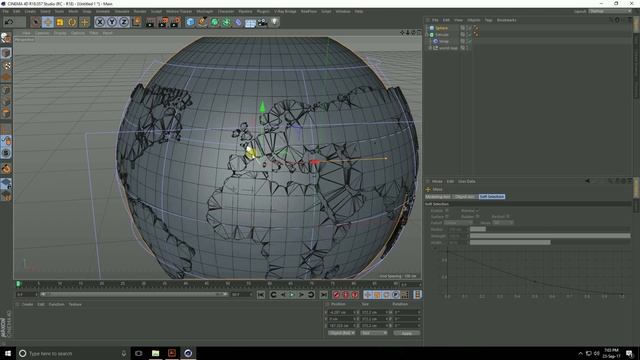Switch to Points mode
640x360 pixels.
(x=6, y=90)
